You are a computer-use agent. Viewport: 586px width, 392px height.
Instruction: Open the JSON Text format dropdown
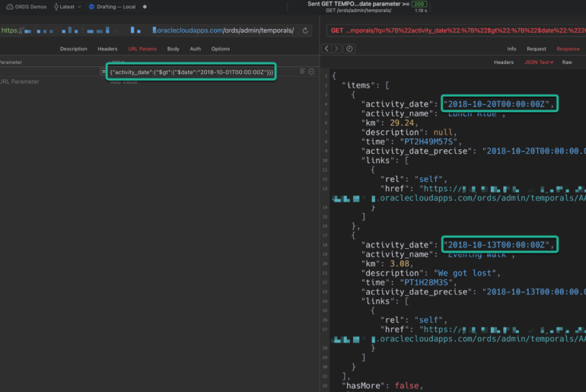click(539, 62)
